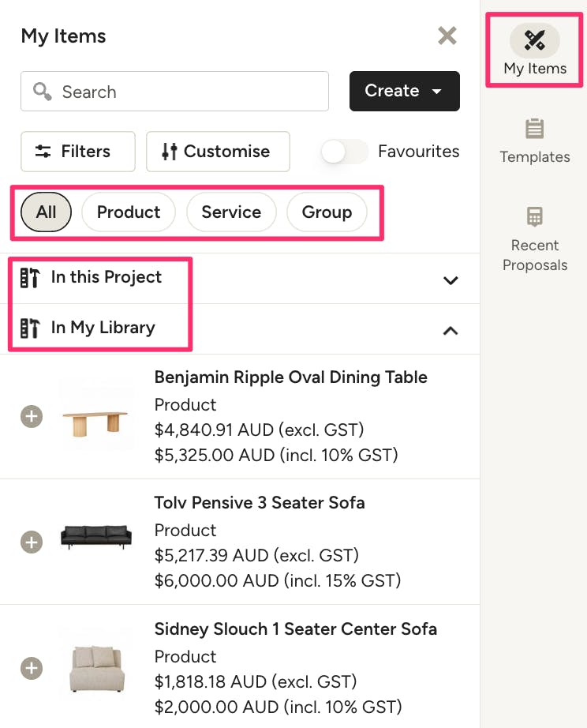Click the plus icon beside Benjamin Ripple table
The width and height of the screenshot is (587, 728).
coord(32,416)
